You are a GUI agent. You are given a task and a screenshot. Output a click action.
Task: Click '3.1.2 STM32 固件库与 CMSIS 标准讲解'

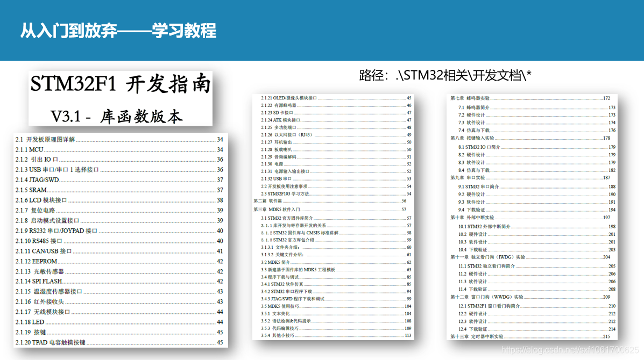[336, 233]
